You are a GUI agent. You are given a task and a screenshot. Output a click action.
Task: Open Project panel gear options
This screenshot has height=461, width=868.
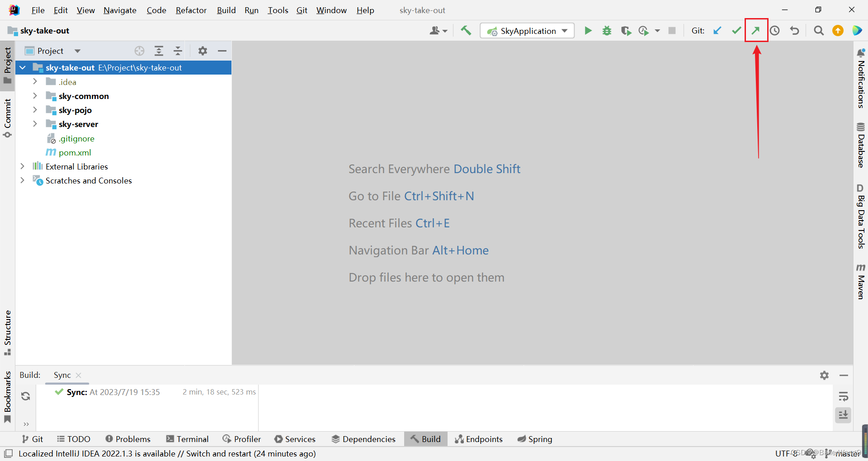[203, 51]
